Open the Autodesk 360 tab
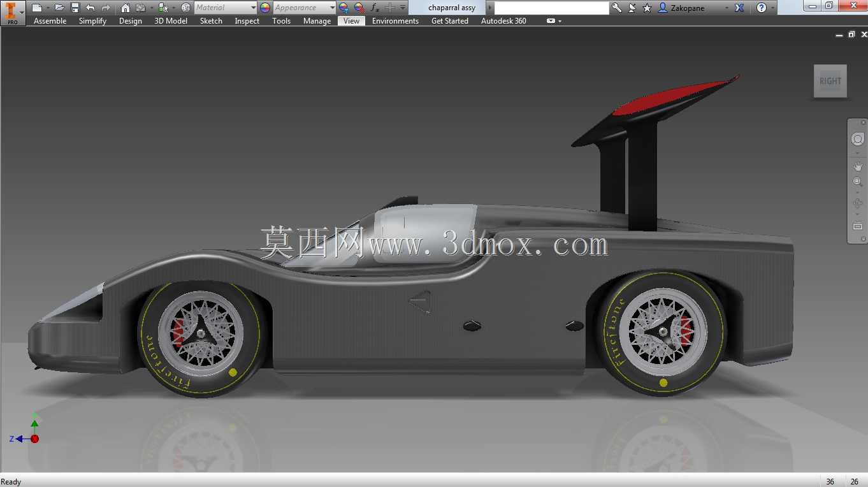This screenshot has height=487, width=868. [x=503, y=21]
